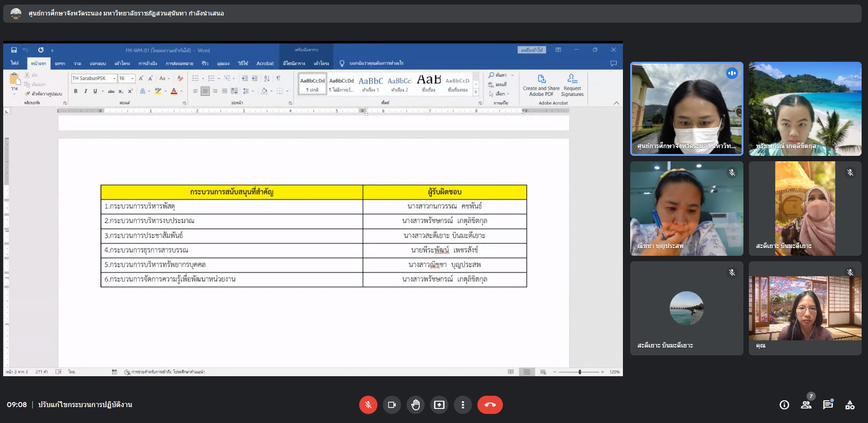
Task: Open more options three-dot menu
Action: click(463, 405)
